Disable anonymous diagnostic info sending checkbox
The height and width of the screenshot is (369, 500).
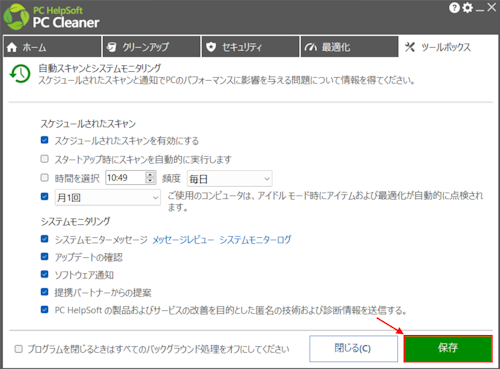click(44, 309)
